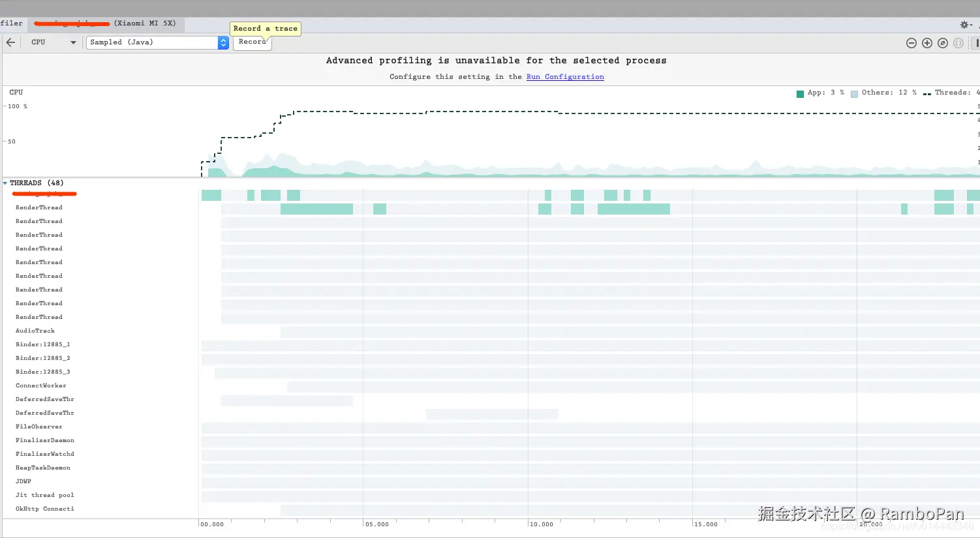Open the CPU profiler type dropdown
Viewport: 980px width, 538px height.
tap(54, 42)
